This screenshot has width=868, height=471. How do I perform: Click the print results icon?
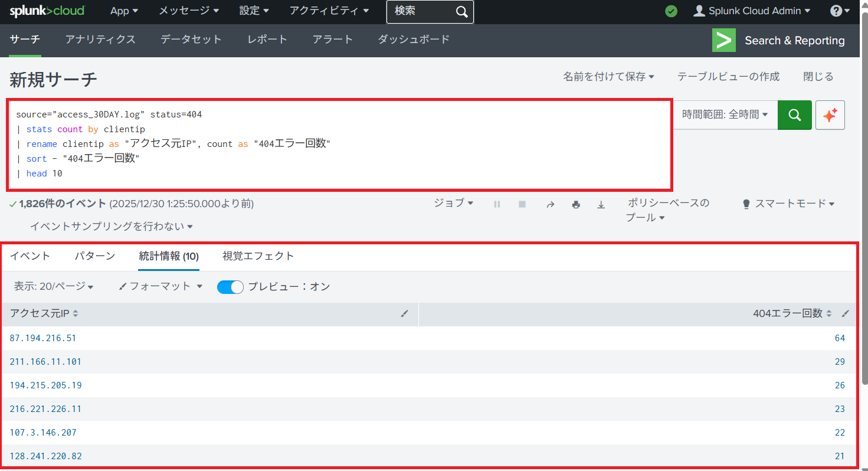[576, 204]
